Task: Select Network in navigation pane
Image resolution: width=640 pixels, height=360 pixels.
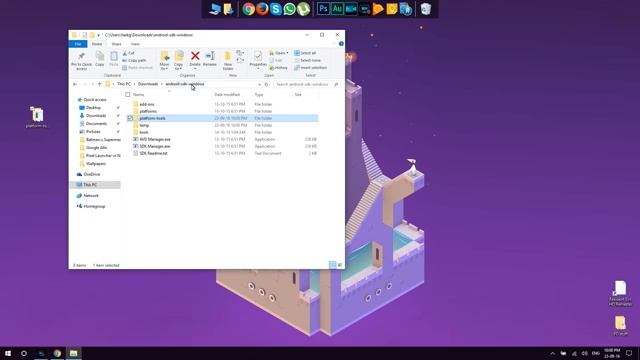Action: point(91,196)
